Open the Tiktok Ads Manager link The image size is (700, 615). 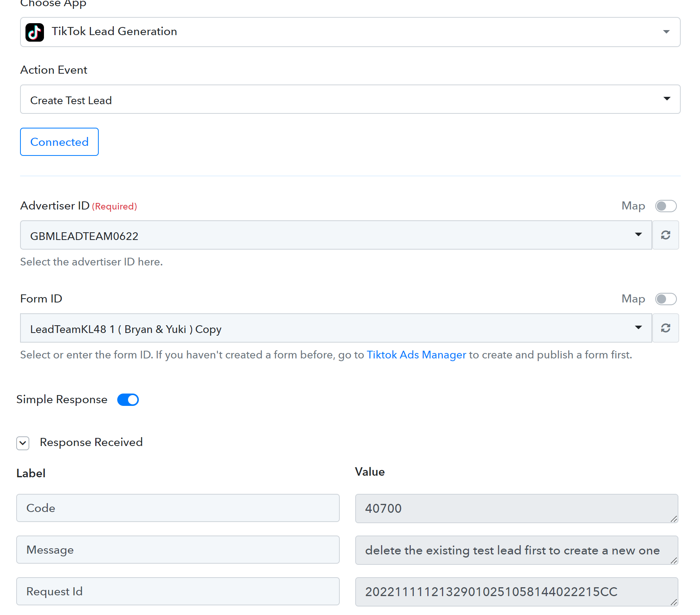pyautogui.click(x=417, y=355)
